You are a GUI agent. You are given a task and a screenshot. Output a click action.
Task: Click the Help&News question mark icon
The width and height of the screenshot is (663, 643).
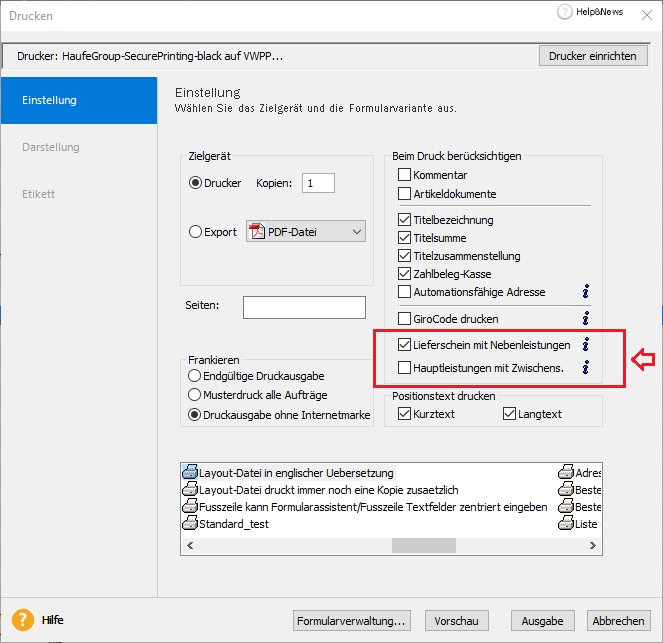tap(564, 12)
